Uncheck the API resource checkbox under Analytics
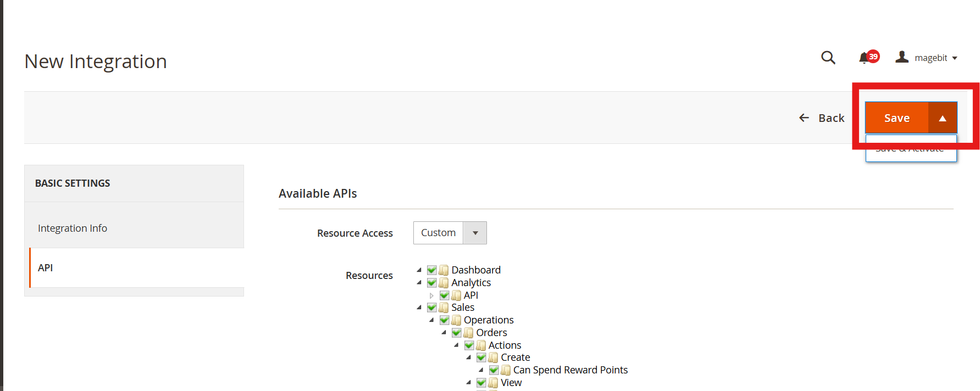 pos(445,295)
